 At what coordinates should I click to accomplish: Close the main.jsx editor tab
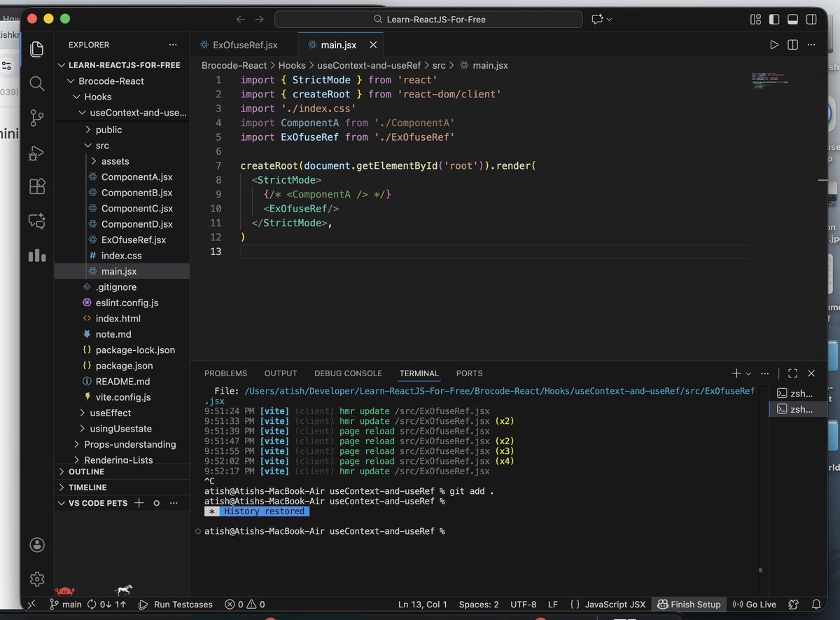[x=373, y=45]
